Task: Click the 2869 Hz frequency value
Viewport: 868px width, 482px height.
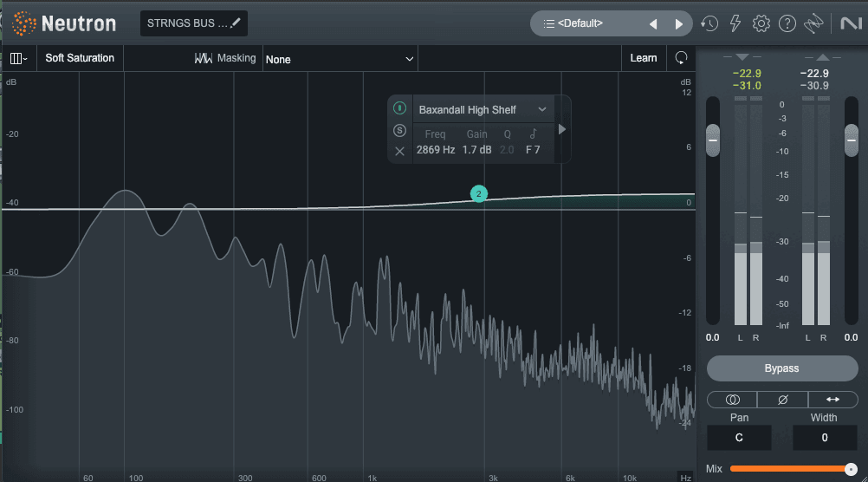Action: point(436,150)
